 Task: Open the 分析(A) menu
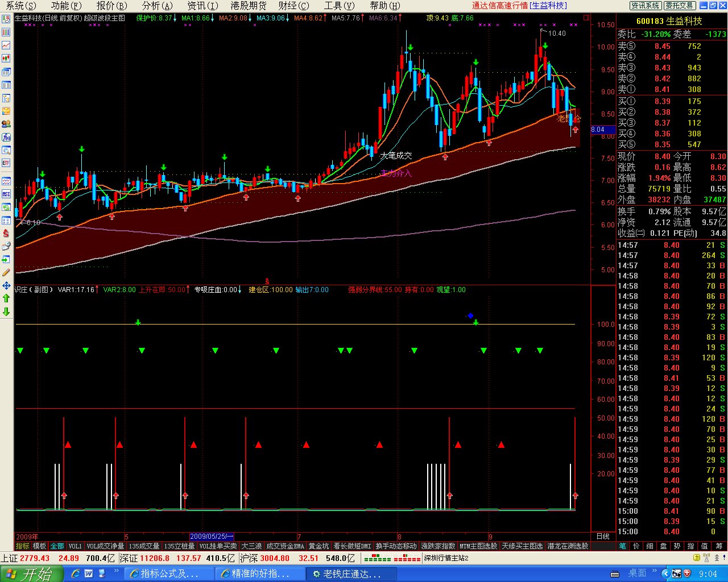pos(158,6)
